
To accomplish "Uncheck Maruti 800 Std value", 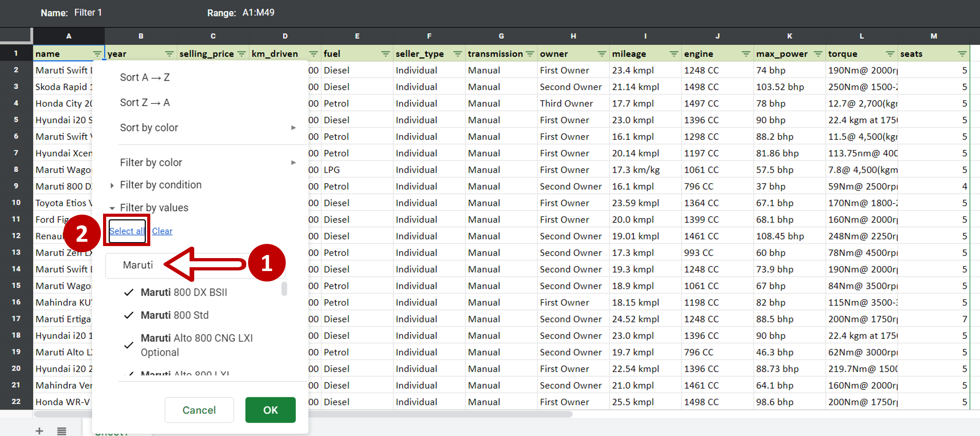I will point(129,315).
